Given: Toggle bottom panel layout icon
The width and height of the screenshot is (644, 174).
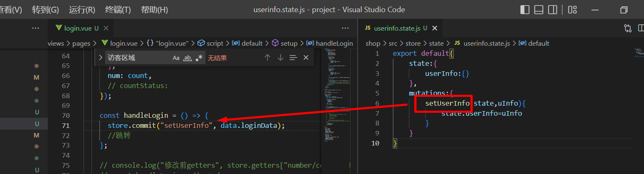Looking at the screenshot, I should (x=539, y=10).
